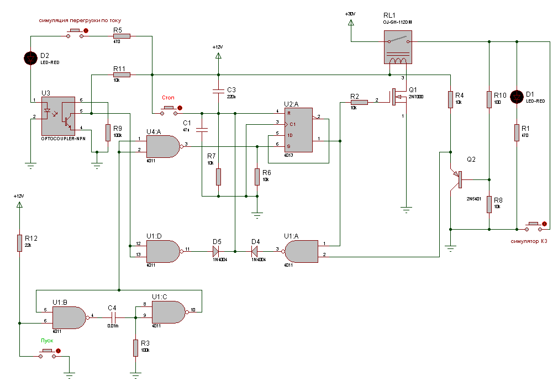Select the D1 red LED
The width and height of the screenshot is (558, 392).
coord(517,97)
